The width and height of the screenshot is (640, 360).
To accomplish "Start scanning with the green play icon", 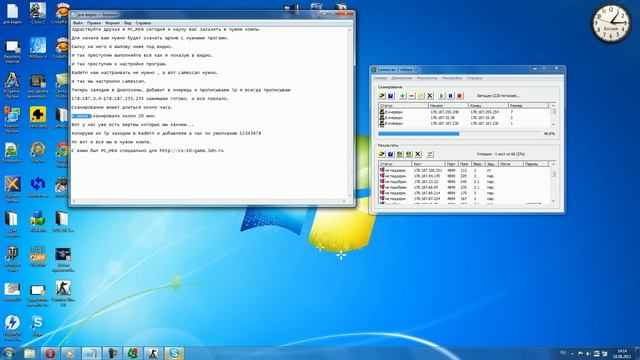I will coord(441,96).
